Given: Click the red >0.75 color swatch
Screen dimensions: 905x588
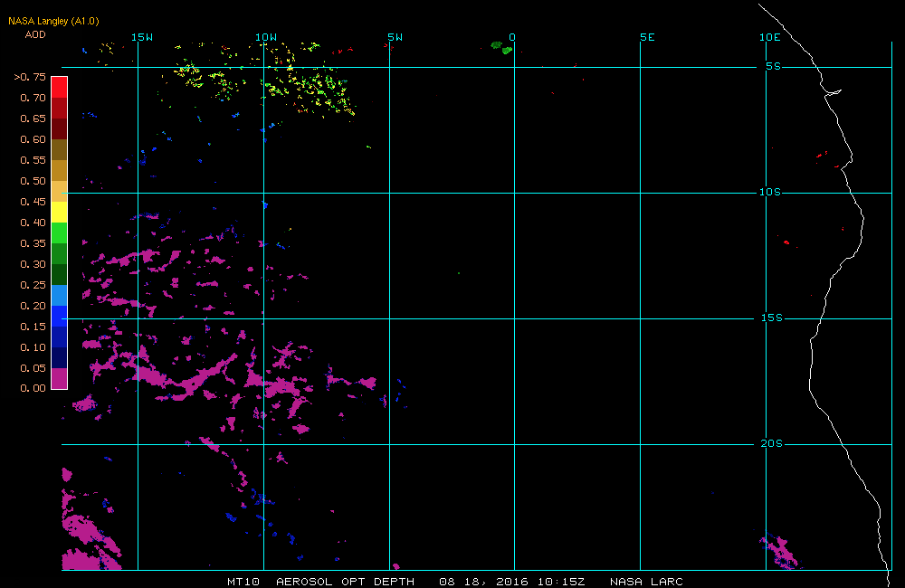Looking at the screenshot, I should tap(60, 87).
